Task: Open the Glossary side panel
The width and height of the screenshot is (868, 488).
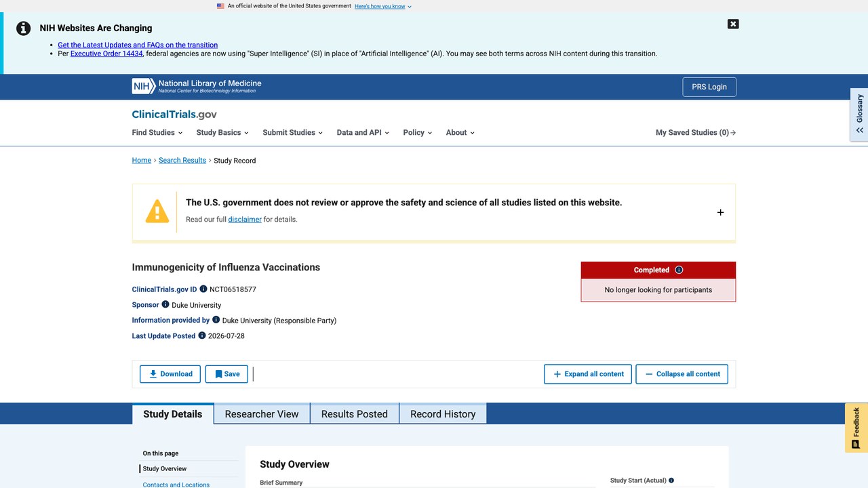Action: (859, 115)
